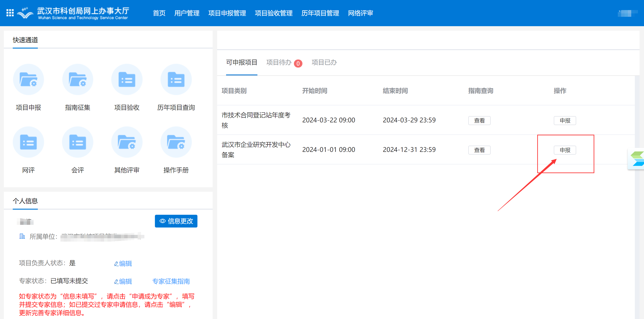Click the 历年项目查询 label text
Viewport: 644px width, 319px height.
(x=176, y=108)
